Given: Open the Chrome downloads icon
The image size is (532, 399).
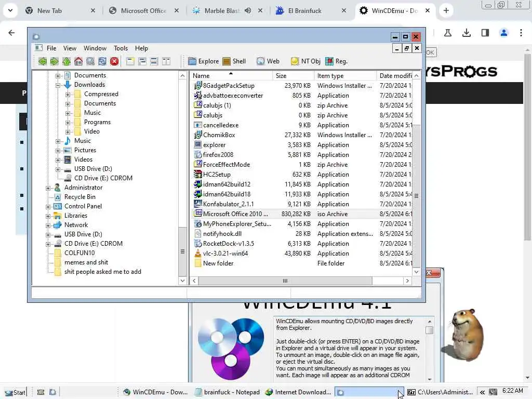Looking at the screenshot, I should (x=467, y=33).
